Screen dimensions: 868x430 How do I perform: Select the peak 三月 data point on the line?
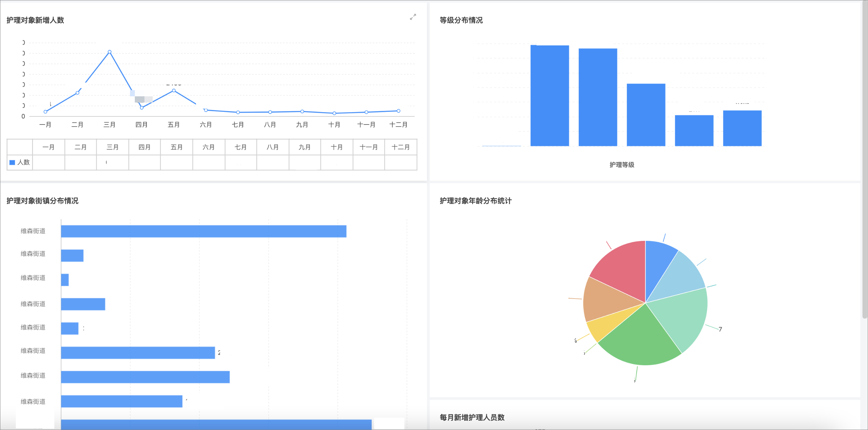click(110, 52)
